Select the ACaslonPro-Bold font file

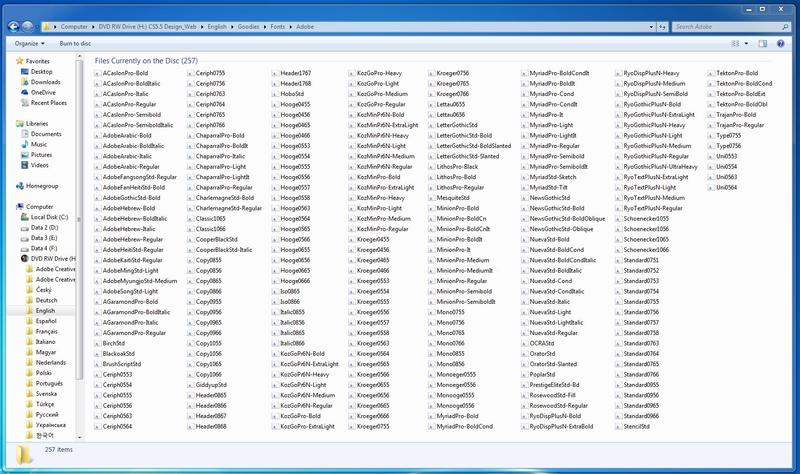pos(121,73)
